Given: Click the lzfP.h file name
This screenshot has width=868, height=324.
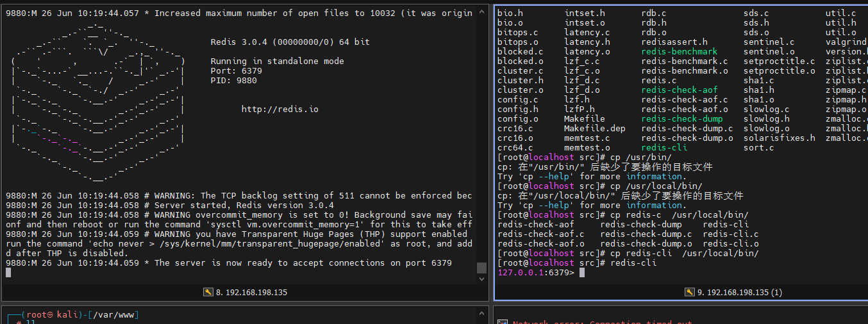Looking at the screenshot, I should pyautogui.click(x=580, y=109).
